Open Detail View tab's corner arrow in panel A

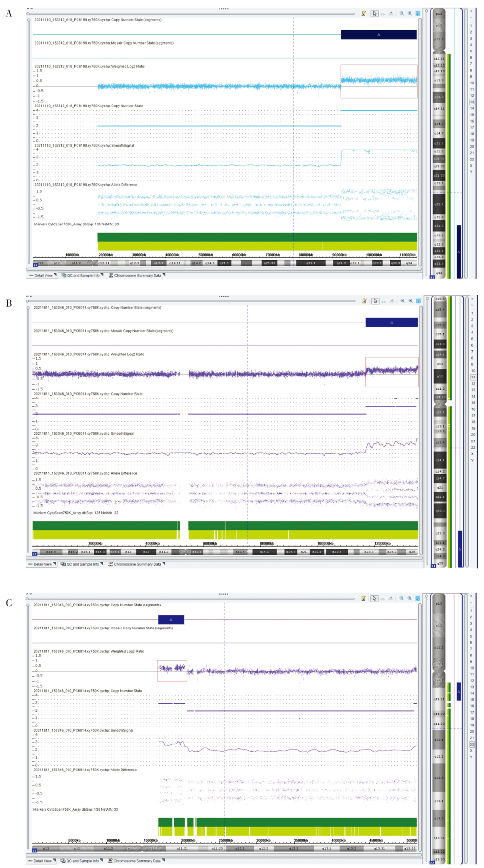pos(55,275)
